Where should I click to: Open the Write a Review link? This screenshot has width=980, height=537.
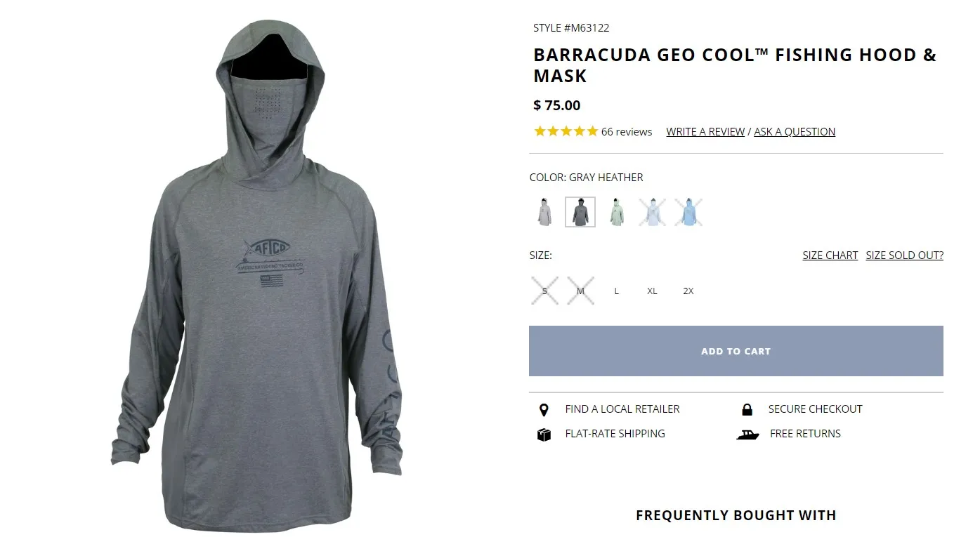coord(705,132)
